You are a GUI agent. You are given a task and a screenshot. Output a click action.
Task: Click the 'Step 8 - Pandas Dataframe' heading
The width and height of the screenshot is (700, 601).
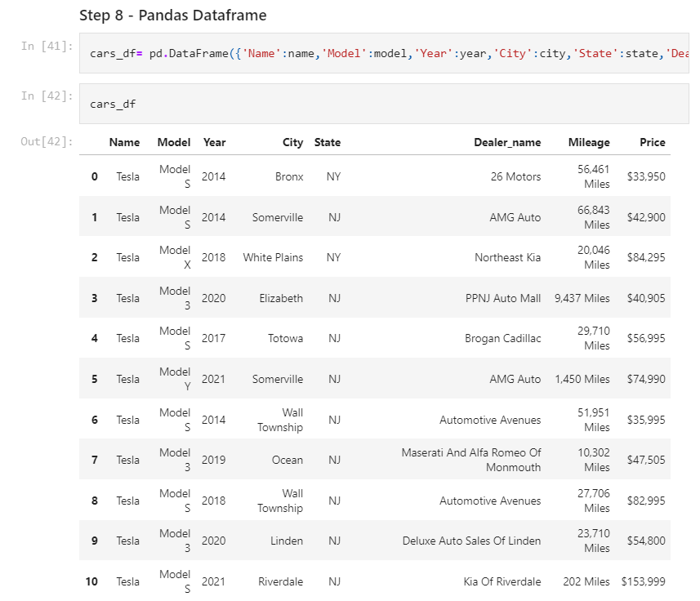coord(173,16)
